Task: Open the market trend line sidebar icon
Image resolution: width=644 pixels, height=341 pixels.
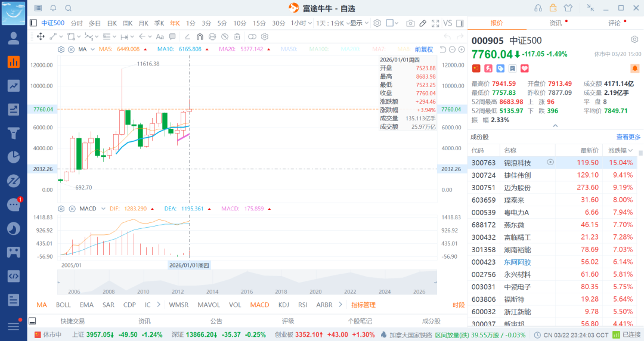Action: 14,85
